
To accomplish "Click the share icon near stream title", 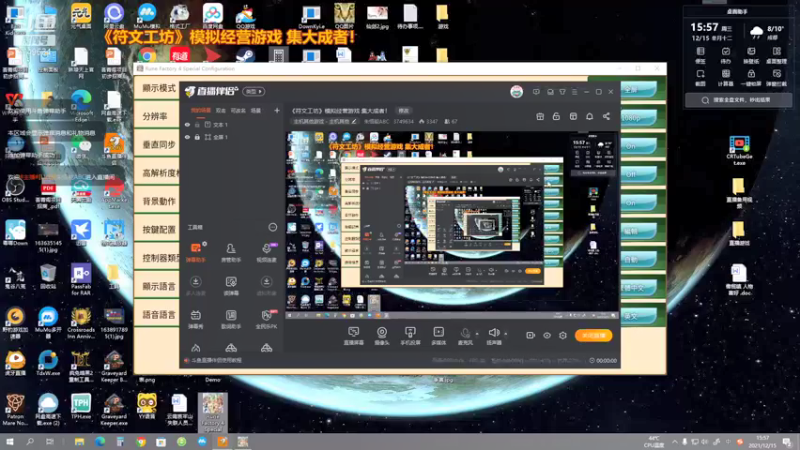I will pos(606,116).
